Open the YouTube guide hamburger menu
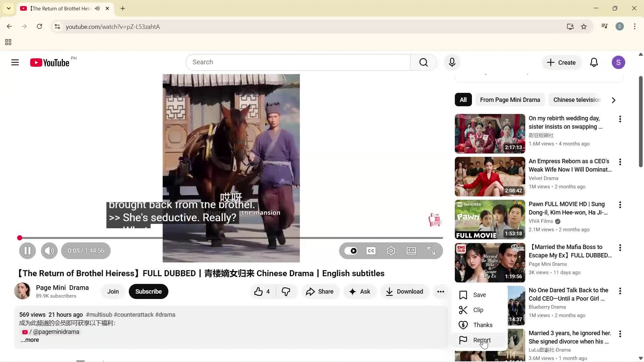This screenshot has height=362, width=644. [x=15, y=62]
